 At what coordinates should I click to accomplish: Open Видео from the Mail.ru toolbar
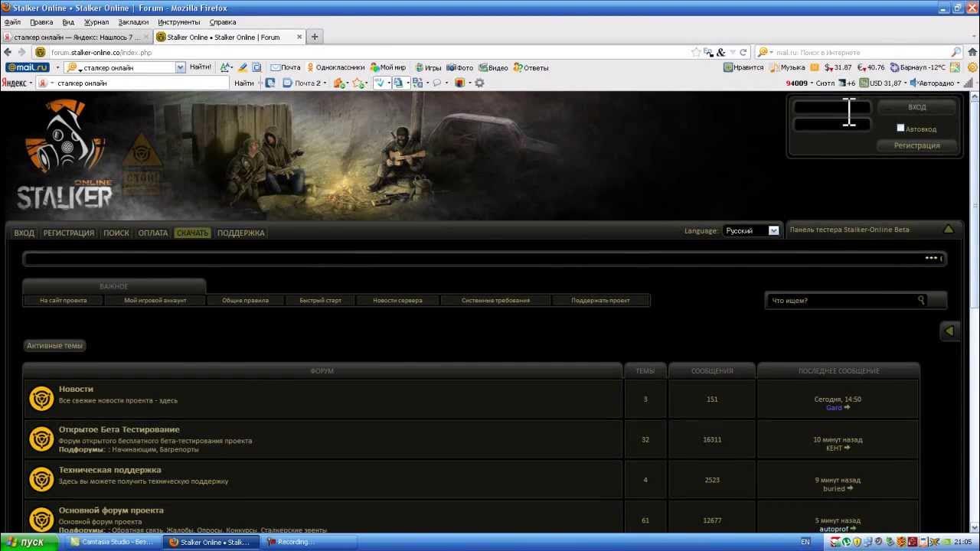point(493,67)
